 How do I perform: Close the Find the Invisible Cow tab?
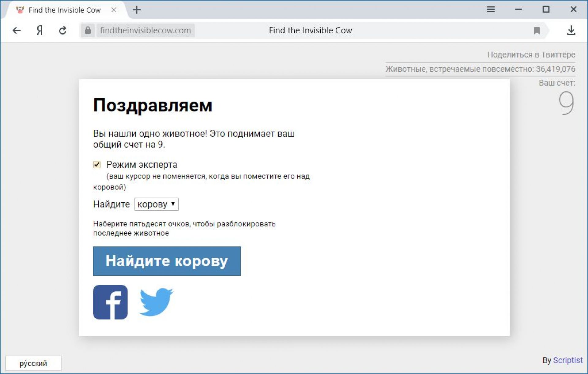pyautogui.click(x=114, y=10)
